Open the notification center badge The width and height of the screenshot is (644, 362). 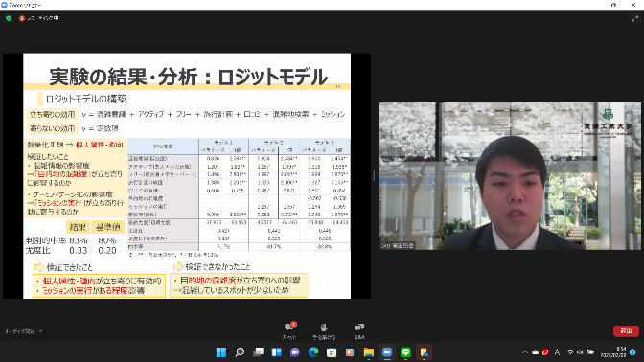tap(632, 352)
